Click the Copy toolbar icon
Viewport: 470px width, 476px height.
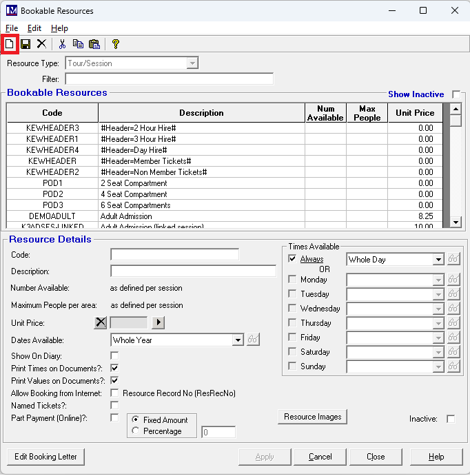[x=78, y=44]
